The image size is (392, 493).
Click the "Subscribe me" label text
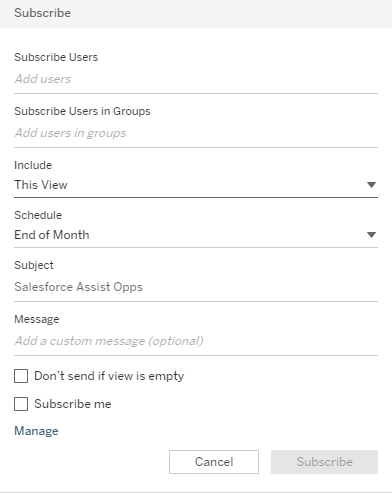pyautogui.click(x=73, y=404)
